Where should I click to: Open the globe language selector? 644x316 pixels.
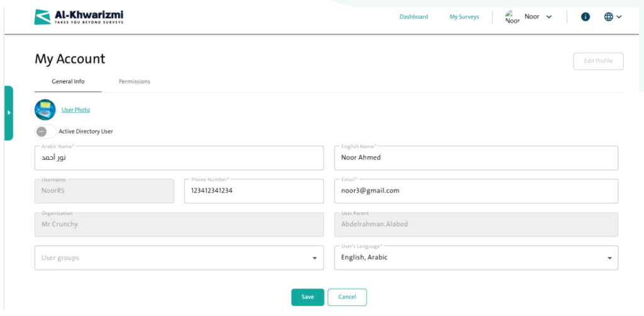(x=613, y=17)
